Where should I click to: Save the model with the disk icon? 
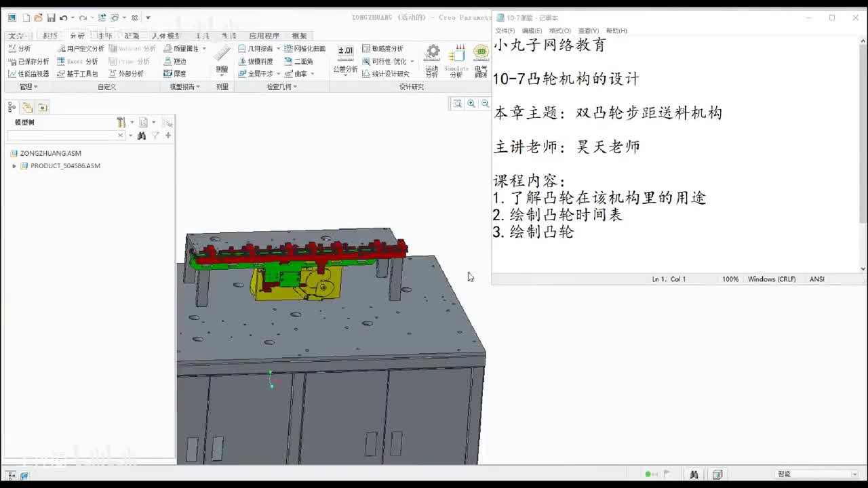click(51, 18)
